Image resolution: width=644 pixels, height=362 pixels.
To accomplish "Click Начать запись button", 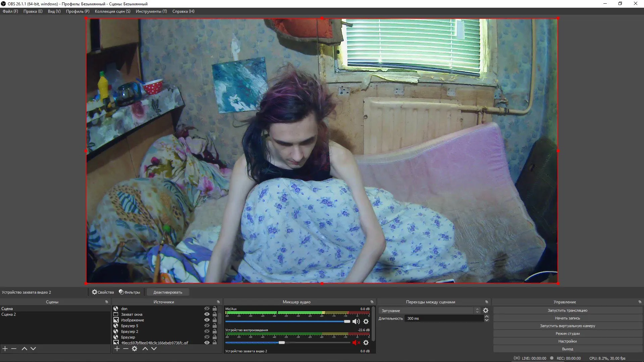I will [x=567, y=318].
